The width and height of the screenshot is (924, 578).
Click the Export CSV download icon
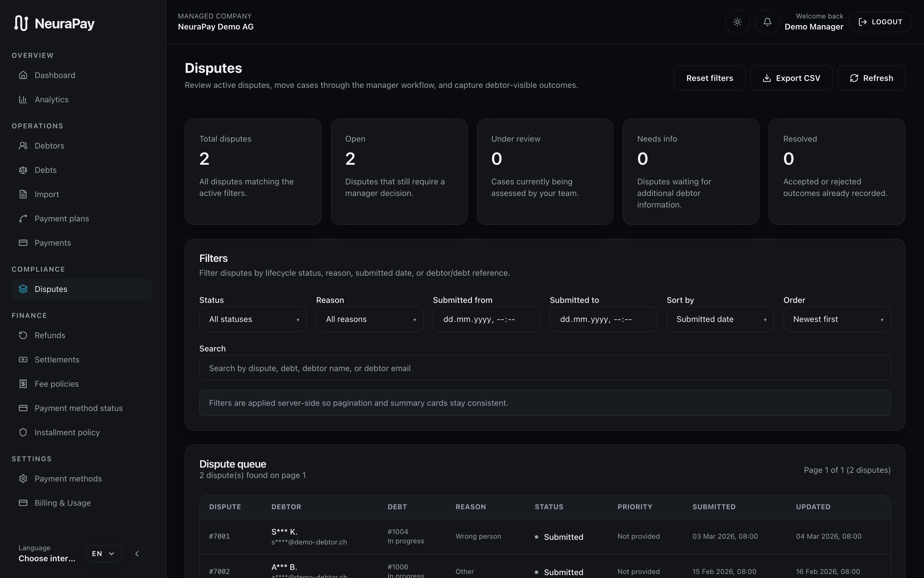[x=767, y=78]
